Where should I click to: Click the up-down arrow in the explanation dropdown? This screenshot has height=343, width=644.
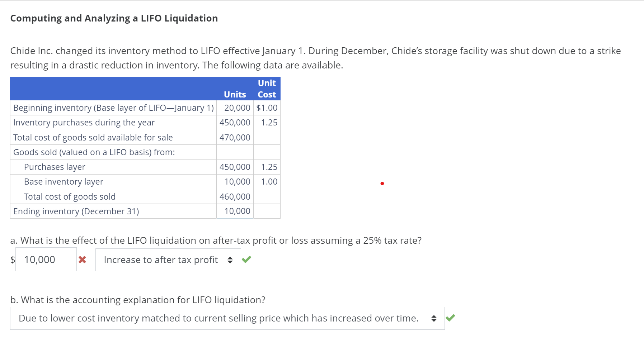434,318
